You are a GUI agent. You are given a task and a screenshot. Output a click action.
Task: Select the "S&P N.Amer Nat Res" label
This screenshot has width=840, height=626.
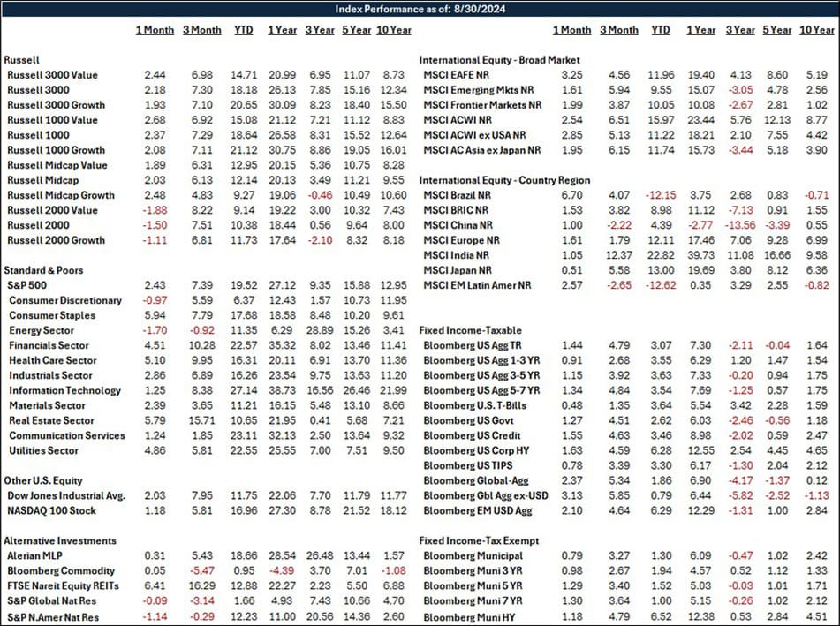pos(53,617)
